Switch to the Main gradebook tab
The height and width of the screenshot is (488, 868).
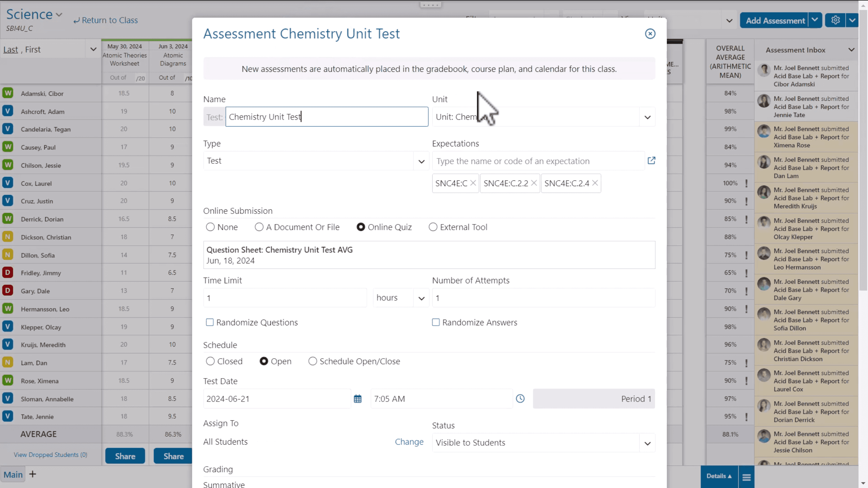[x=13, y=475]
